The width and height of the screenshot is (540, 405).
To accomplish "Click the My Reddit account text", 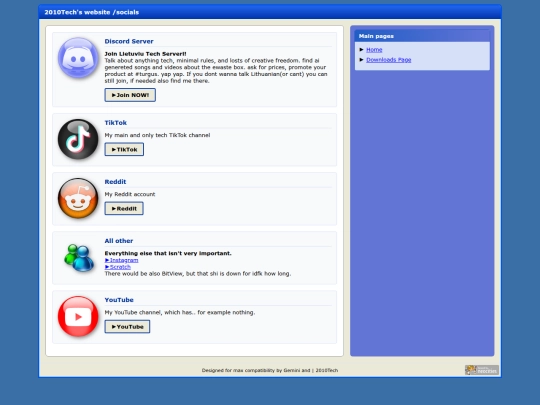I will click(x=130, y=194).
